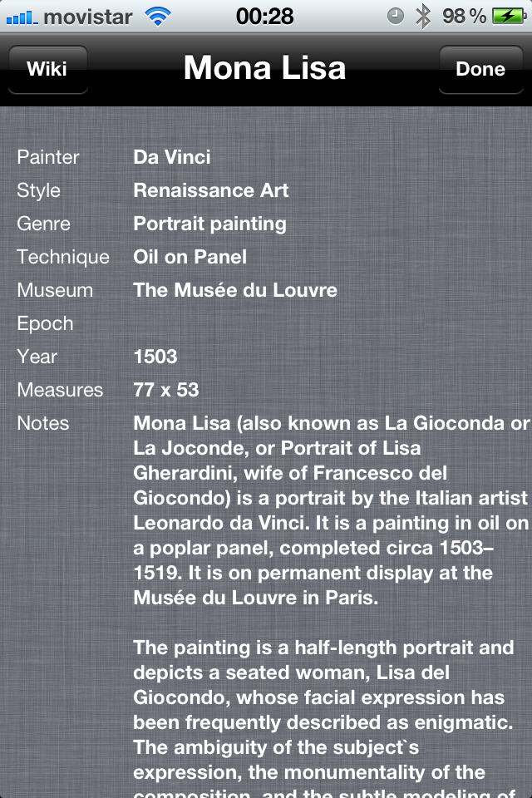Tap the movistar carrier name
The width and height of the screenshot is (532, 798).
(87, 16)
